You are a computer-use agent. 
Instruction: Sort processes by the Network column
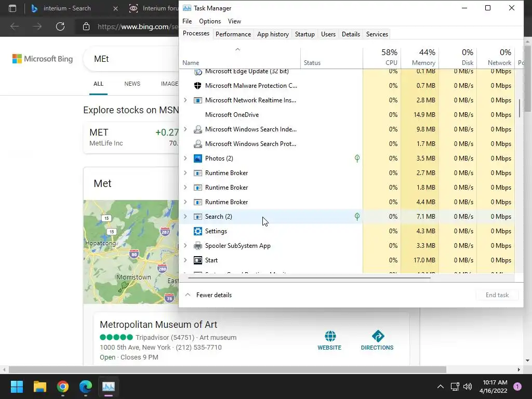pyautogui.click(x=496, y=58)
